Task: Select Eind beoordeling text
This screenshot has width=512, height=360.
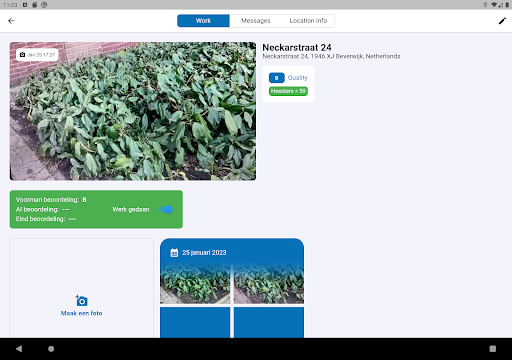Action: click(x=46, y=219)
